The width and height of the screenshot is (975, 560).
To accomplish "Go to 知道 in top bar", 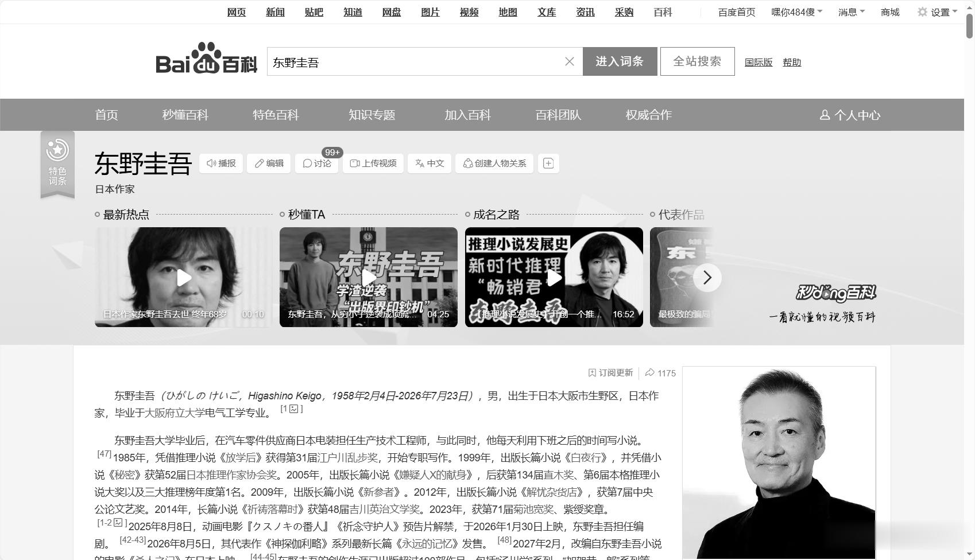I will point(353,12).
